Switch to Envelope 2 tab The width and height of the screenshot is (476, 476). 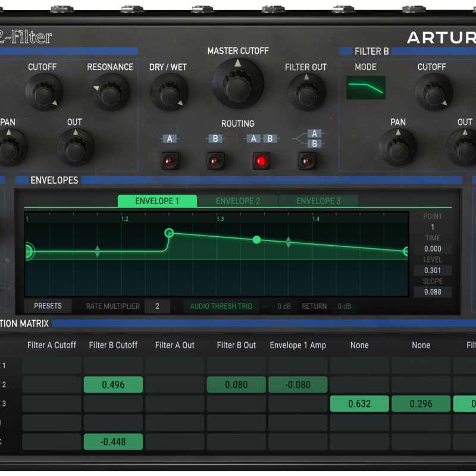tap(237, 201)
